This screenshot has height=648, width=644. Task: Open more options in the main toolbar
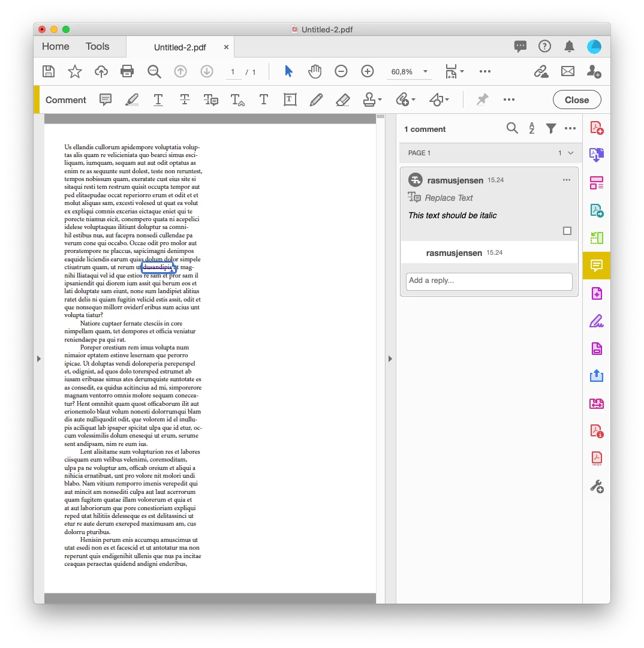tap(485, 71)
